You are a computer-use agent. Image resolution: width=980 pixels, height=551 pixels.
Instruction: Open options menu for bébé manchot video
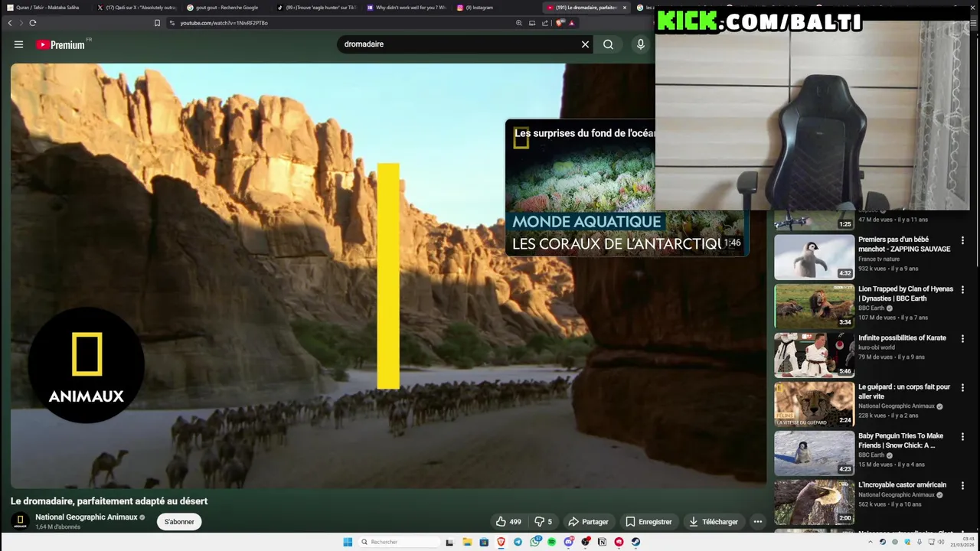(x=962, y=241)
